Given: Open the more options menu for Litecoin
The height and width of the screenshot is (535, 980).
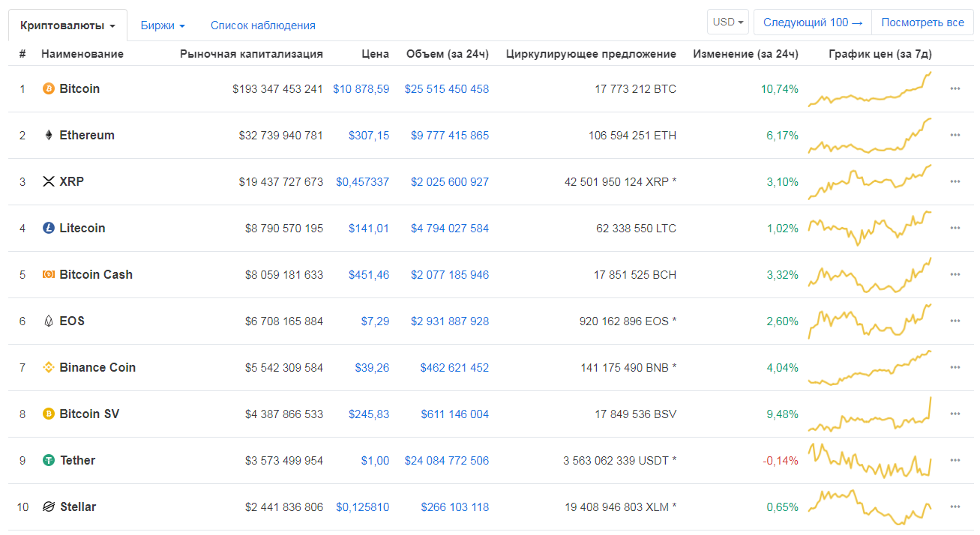Looking at the screenshot, I should pyautogui.click(x=955, y=229).
